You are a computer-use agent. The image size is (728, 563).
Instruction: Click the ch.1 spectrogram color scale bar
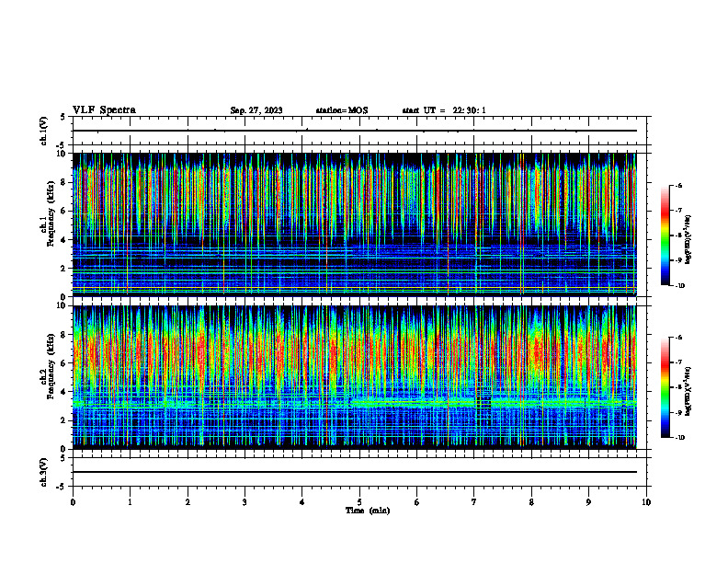665,236
